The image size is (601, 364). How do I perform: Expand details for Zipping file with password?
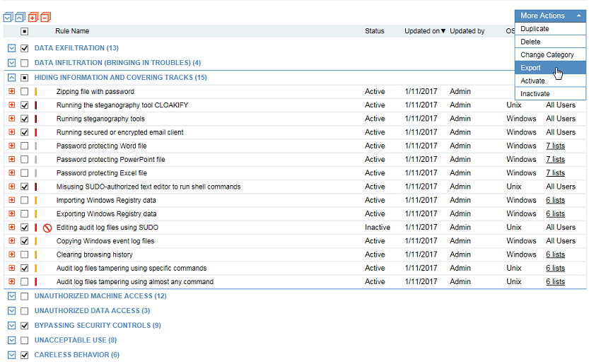pos(11,92)
